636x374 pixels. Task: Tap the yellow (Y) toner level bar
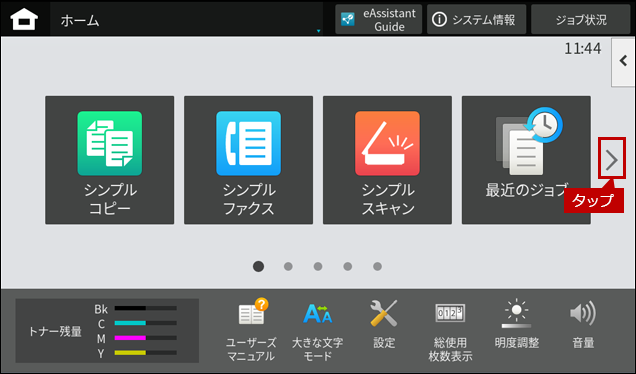[146, 353]
